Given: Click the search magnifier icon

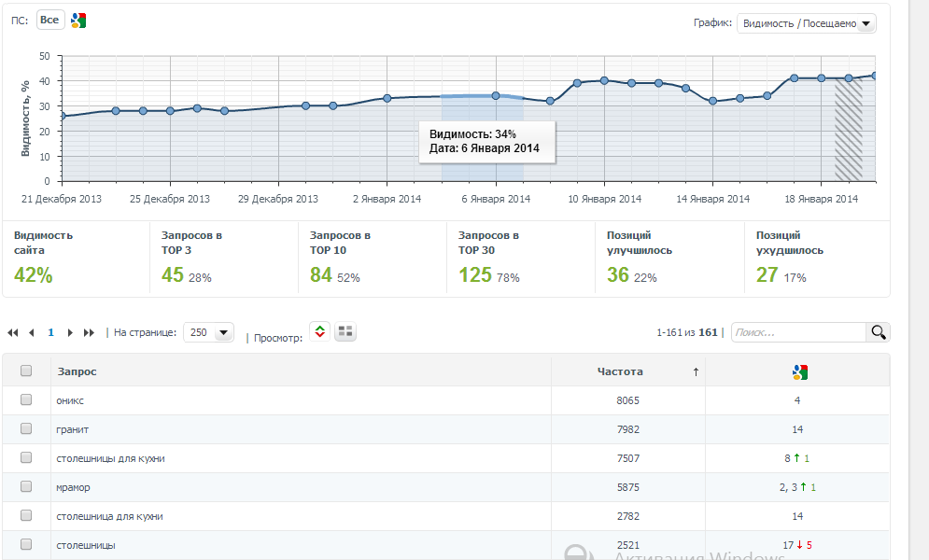Looking at the screenshot, I should pos(878,332).
